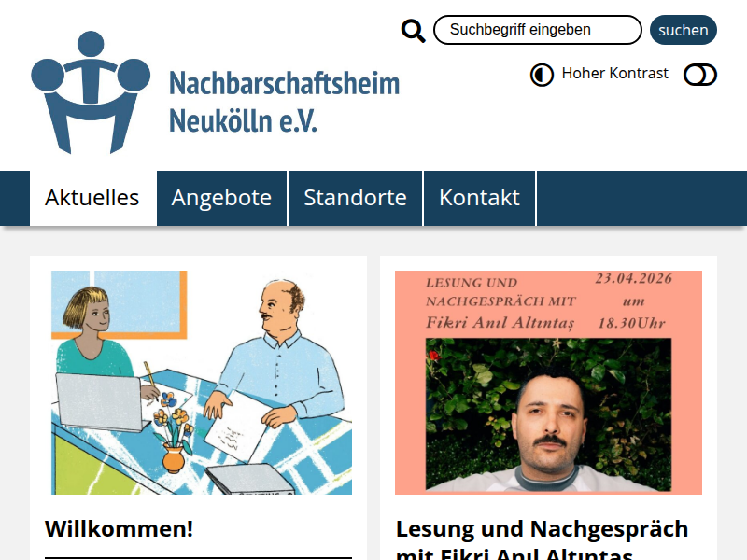Screen dimensions: 747x560
Task: Click the Fikri Anıl Altıntaş portrait photo
Action: [548, 414]
